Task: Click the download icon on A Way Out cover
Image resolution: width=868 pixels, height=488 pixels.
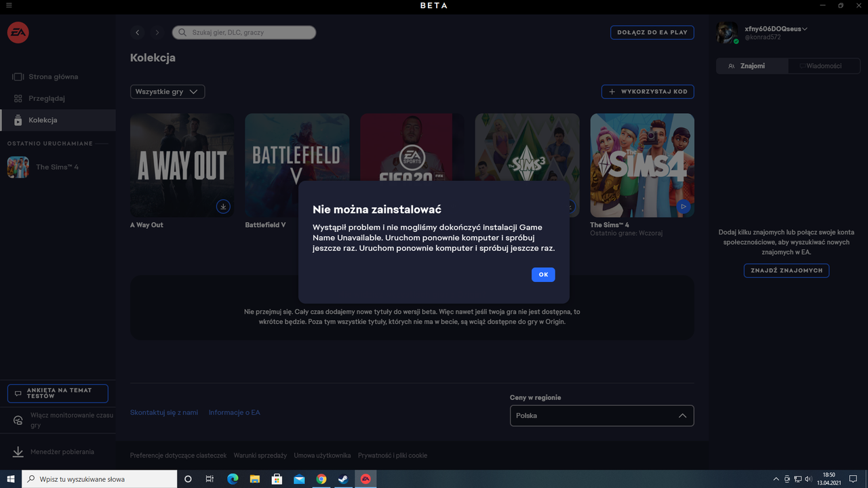Action: pyautogui.click(x=223, y=206)
